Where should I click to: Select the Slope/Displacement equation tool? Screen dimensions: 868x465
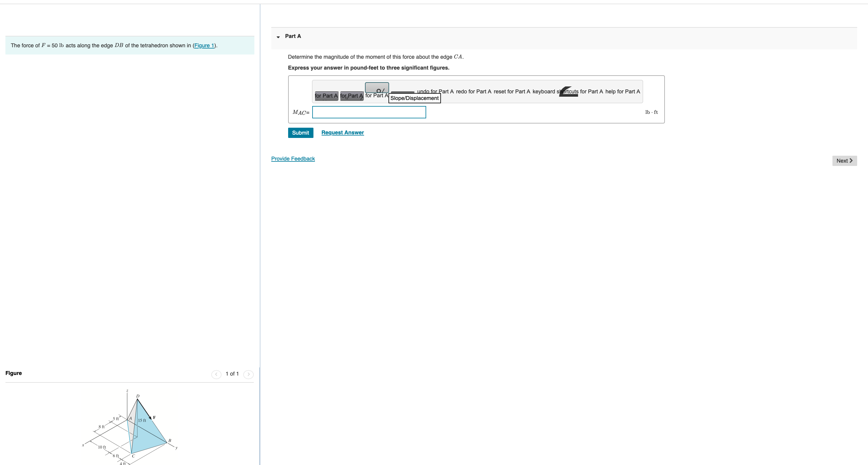click(377, 88)
